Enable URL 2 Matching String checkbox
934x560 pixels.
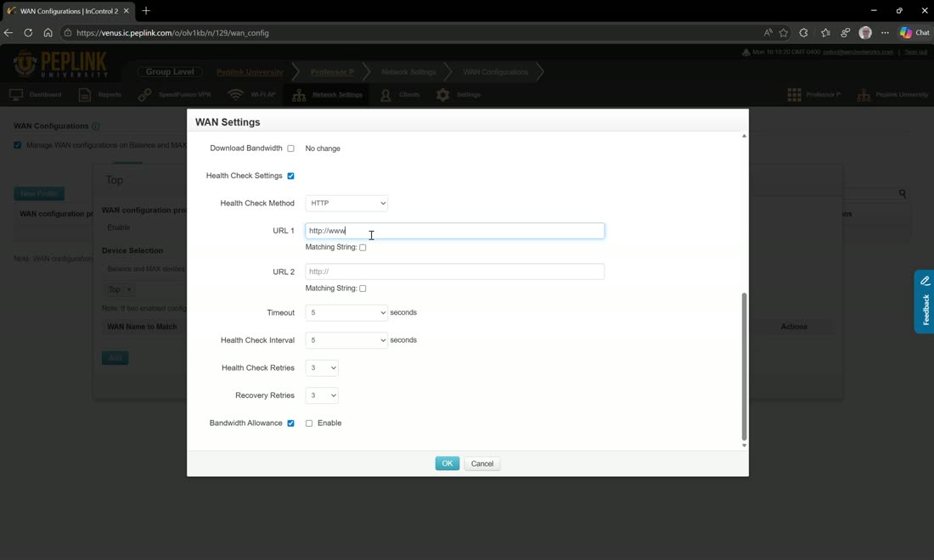click(363, 288)
